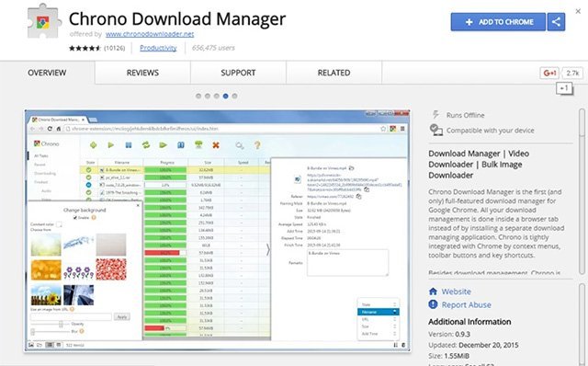The height and width of the screenshot is (366, 588).
Task: Click the Opacity slider handle
Action: click(61, 324)
